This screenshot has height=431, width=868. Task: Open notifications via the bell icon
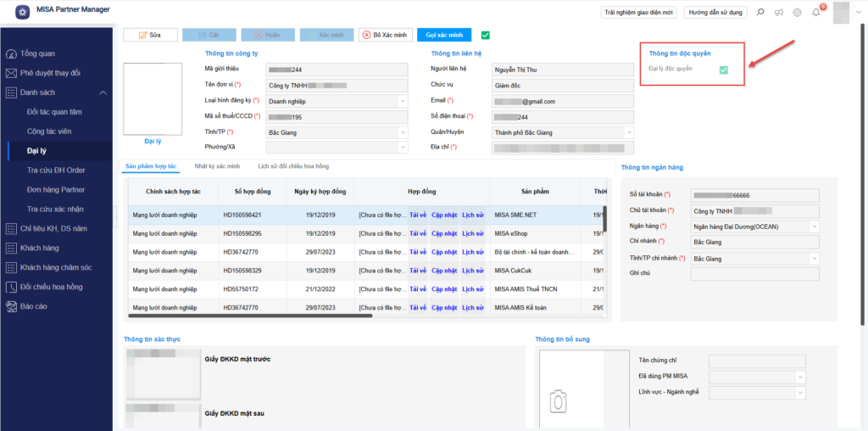click(816, 12)
